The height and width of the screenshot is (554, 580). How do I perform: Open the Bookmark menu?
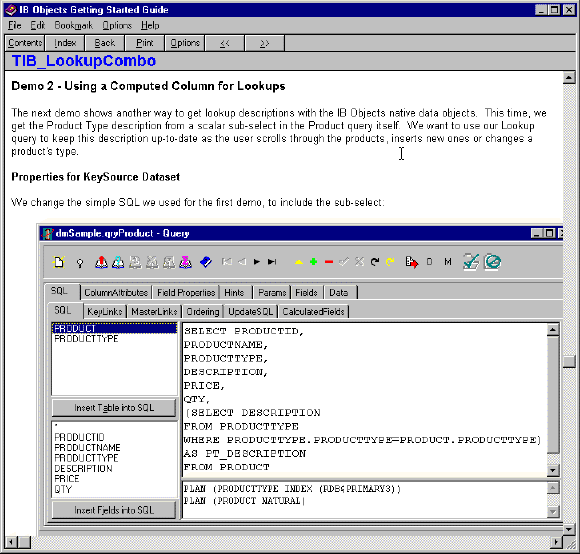74,26
